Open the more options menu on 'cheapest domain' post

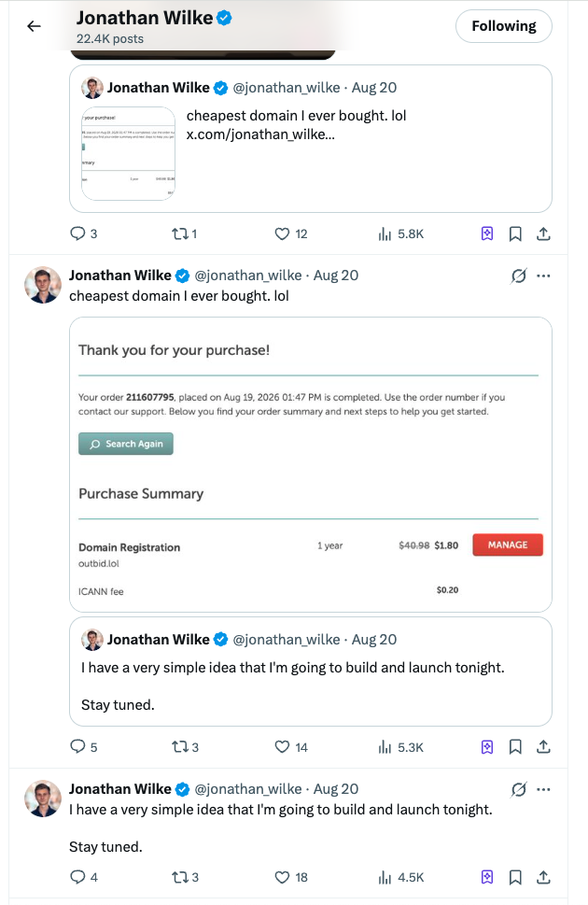(x=543, y=276)
